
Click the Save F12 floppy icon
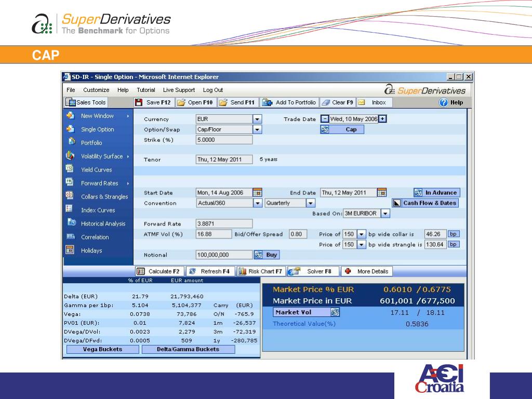[138, 102]
